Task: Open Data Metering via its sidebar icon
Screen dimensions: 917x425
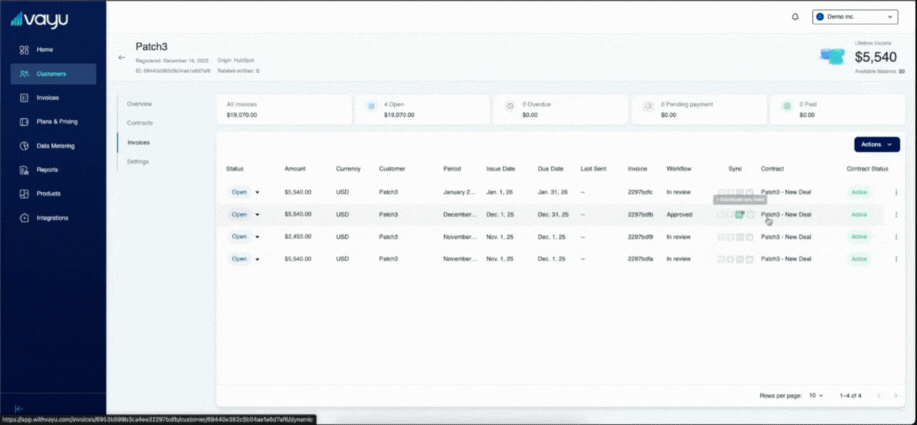Action: (x=24, y=146)
